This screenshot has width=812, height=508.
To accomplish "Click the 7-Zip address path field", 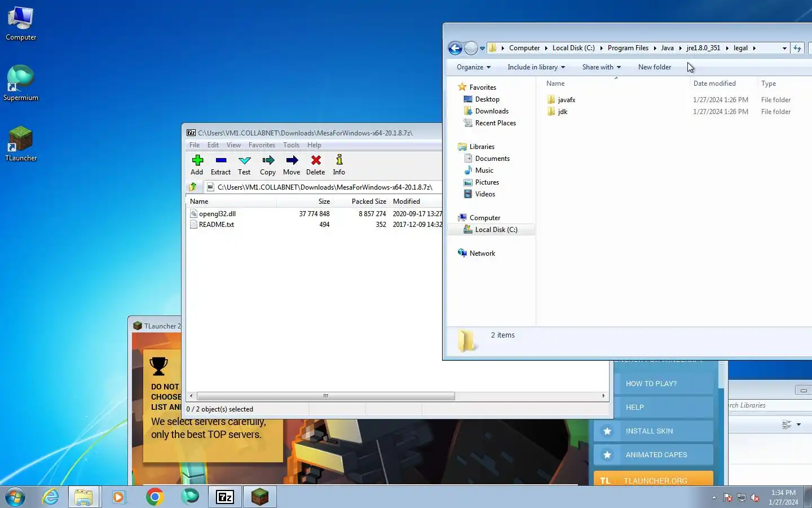I will pos(323,187).
